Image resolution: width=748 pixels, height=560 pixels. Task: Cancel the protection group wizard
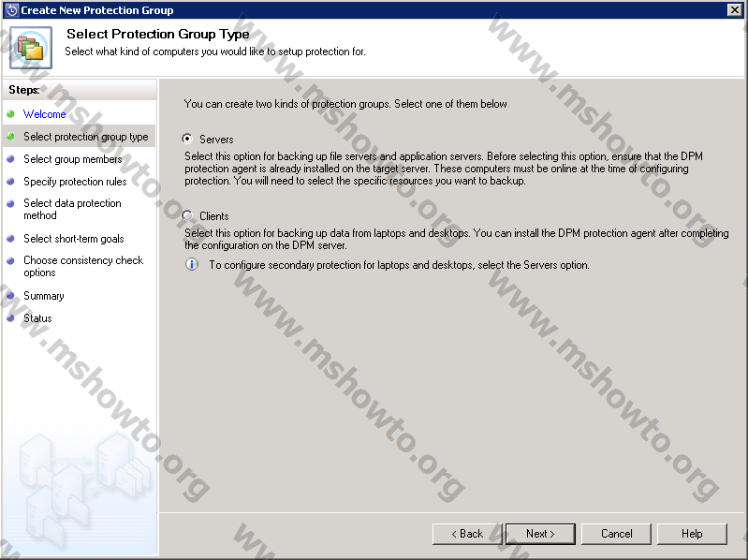pyautogui.click(x=616, y=534)
